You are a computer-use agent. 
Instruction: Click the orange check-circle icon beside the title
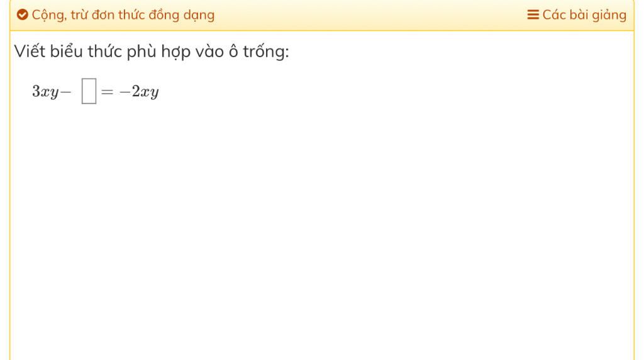[22, 15]
